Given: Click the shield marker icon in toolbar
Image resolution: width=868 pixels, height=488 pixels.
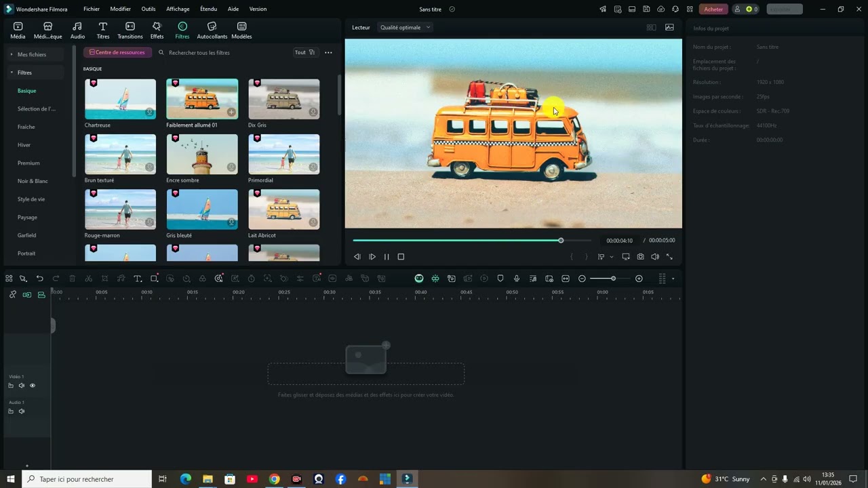Looking at the screenshot, I should 500,279.
